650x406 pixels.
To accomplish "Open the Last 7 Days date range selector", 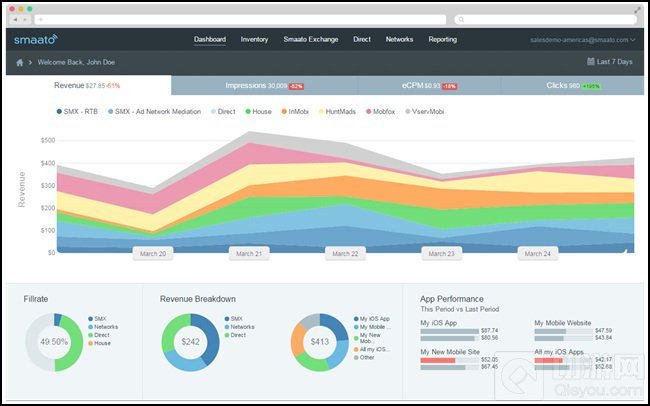I will pos(615,62).
